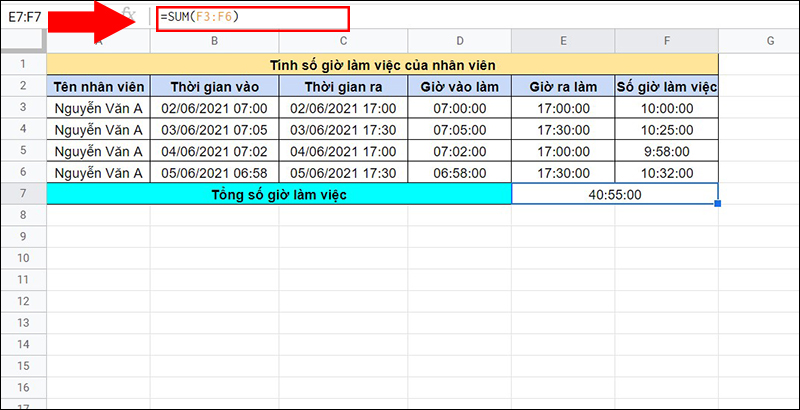Click the name box showing E7:F7
The width and height of the screenshot is (800, 410).
click(24, 17)
